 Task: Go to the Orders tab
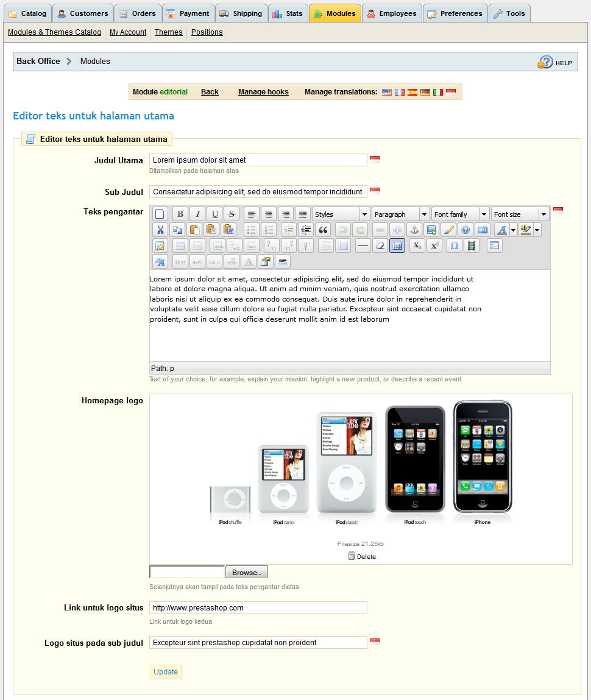[x=138, y=13]
